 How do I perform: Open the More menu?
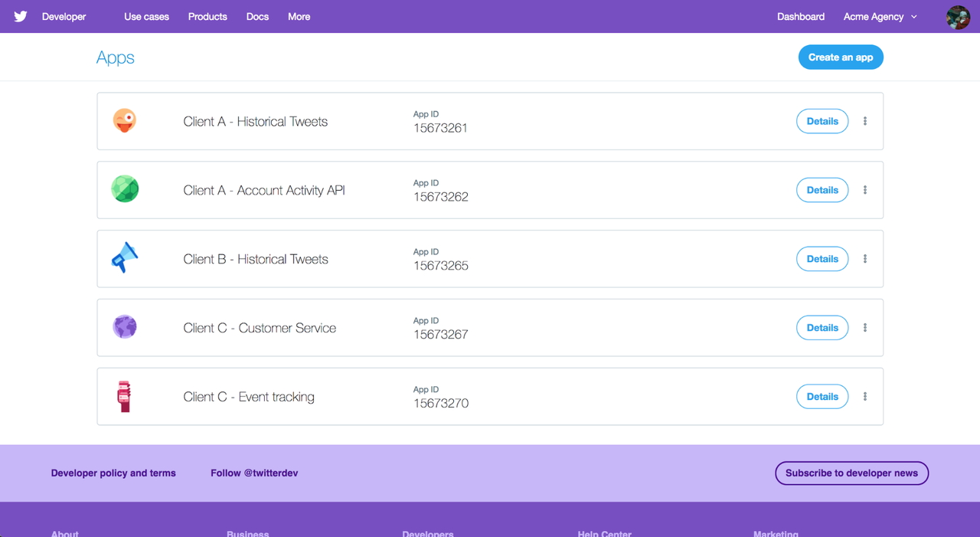point(299,16)
